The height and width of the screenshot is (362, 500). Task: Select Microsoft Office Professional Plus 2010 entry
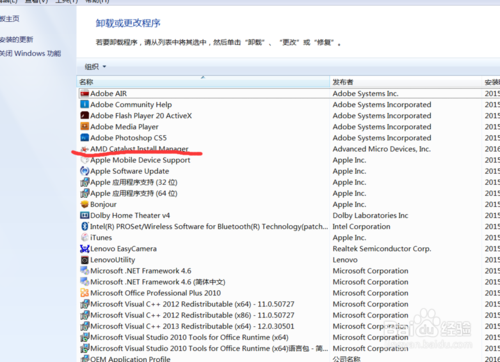tap(156, 293)
